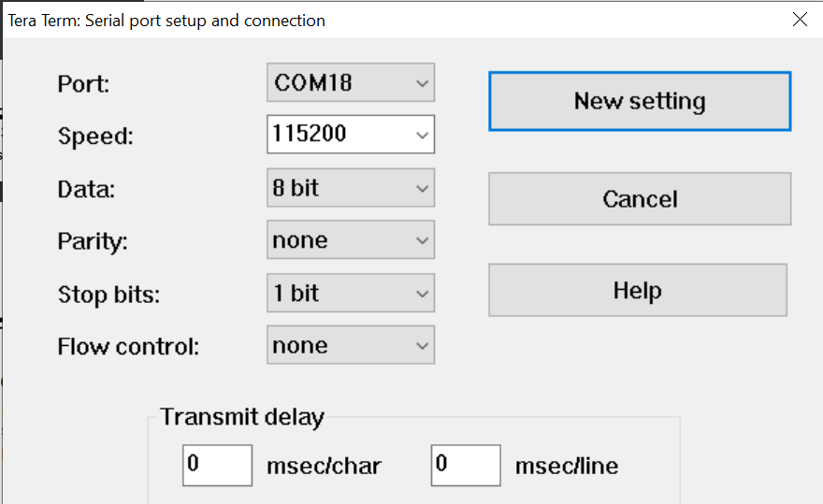Click the msec/char transmit delay field
This screenshot has width=823, height=504.
click(x=217, y=465)
